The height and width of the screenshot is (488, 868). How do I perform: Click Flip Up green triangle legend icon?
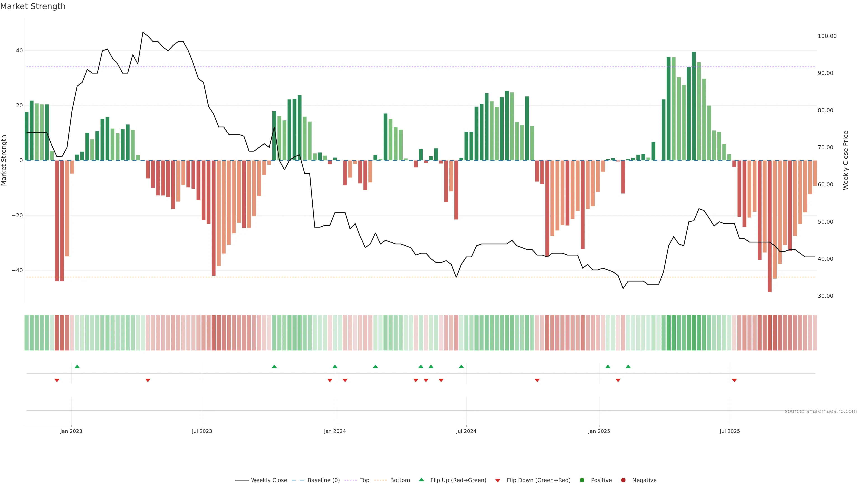421,480
